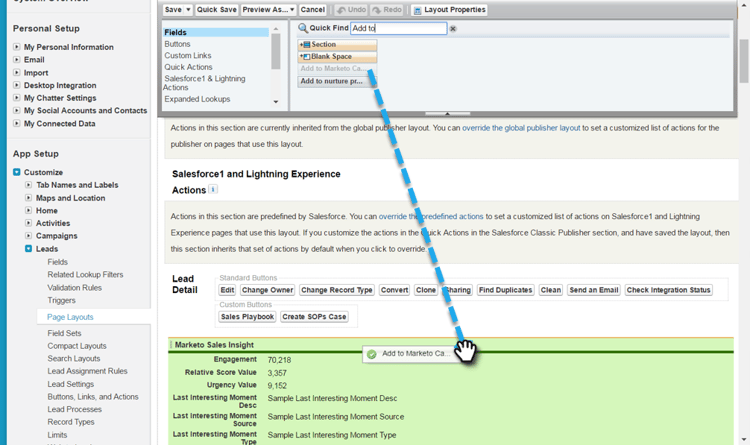Screen dimensions: 750x445
Task: Click the Quick Save button
Action: point(216,10)
